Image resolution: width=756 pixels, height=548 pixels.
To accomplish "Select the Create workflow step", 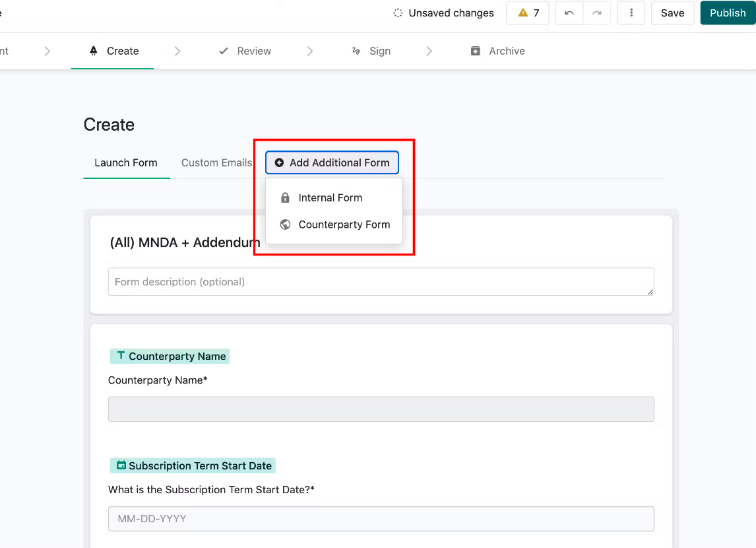I will pyautogui.click(x=112, y=51).
